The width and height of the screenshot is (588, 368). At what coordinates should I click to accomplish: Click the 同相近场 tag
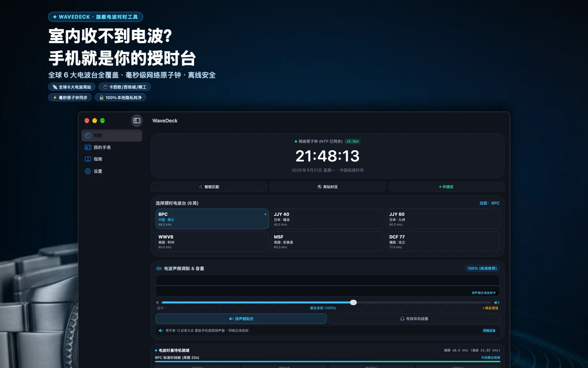click(x=489, y=331)
